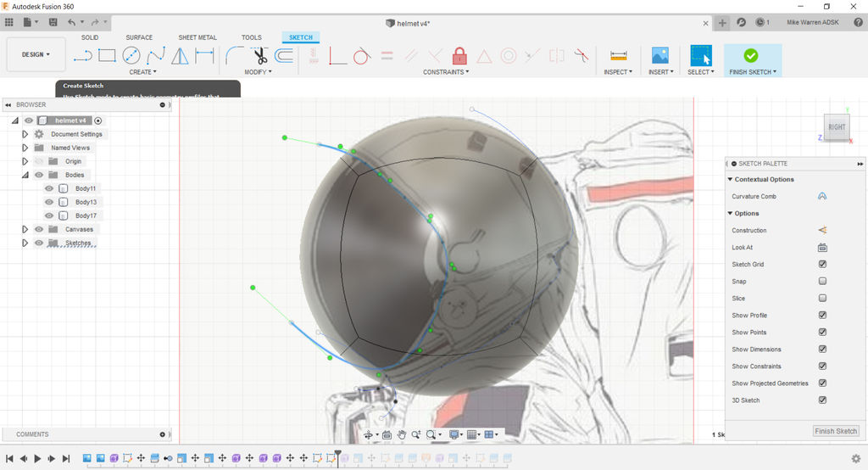Select the Rectangle sketch tool

pyautogui.click(x=107, y=56)
